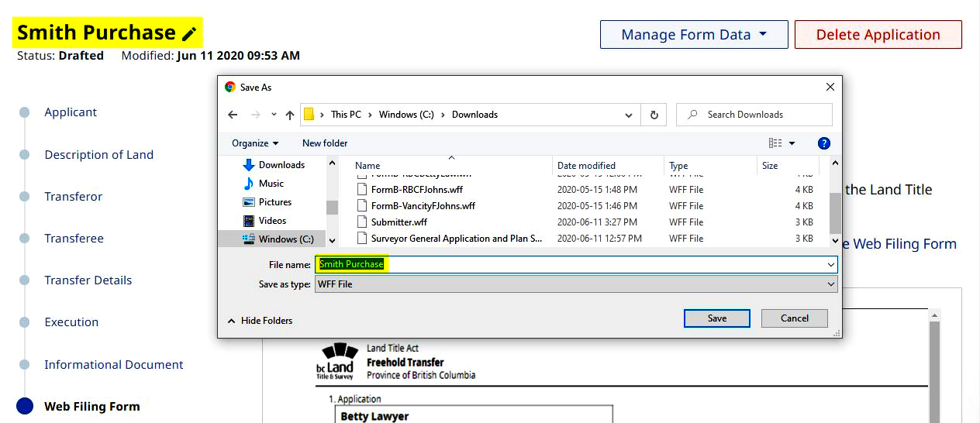Open the Save as type dropdown
The width and height of the screenshot is (980, 423).
point(576,284)
